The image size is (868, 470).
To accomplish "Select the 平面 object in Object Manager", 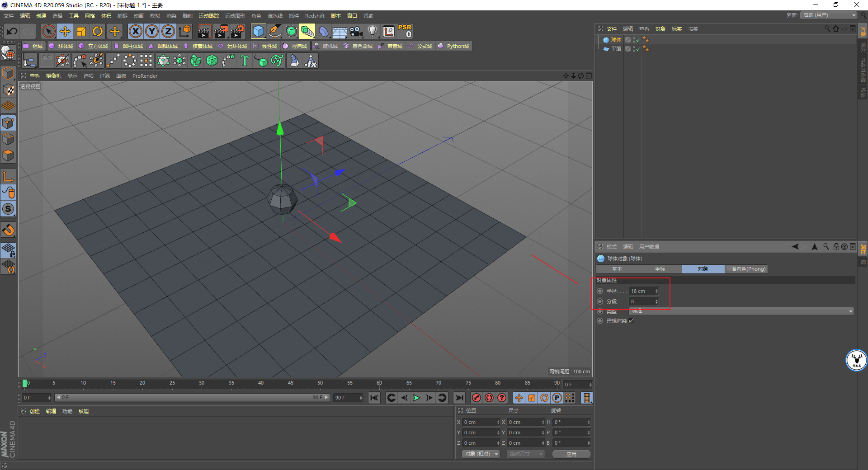I will point(616,49).
